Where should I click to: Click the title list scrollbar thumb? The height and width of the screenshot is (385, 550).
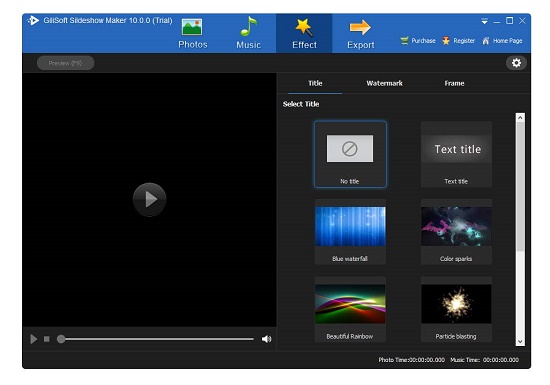(520, 187)
